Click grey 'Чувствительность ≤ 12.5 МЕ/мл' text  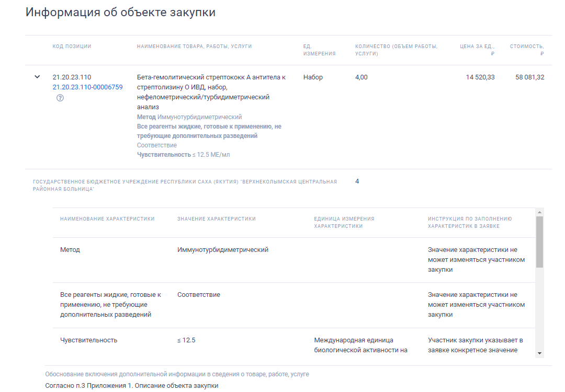point(183,154)
